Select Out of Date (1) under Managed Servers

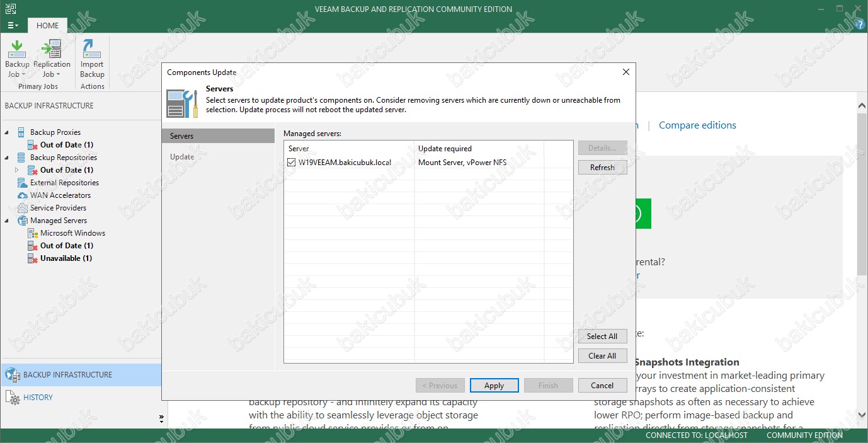pyautogui.click(x=67, y=246)
